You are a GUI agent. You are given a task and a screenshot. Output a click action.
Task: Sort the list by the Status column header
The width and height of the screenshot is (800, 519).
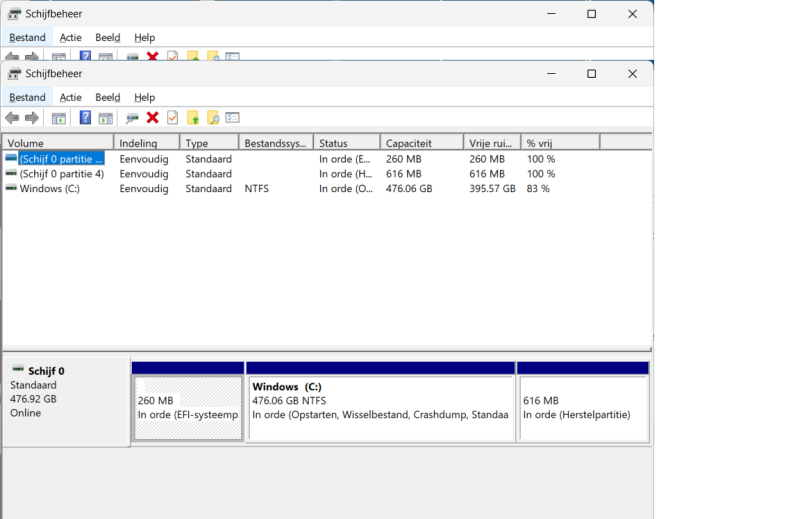(x=345, y=143)
